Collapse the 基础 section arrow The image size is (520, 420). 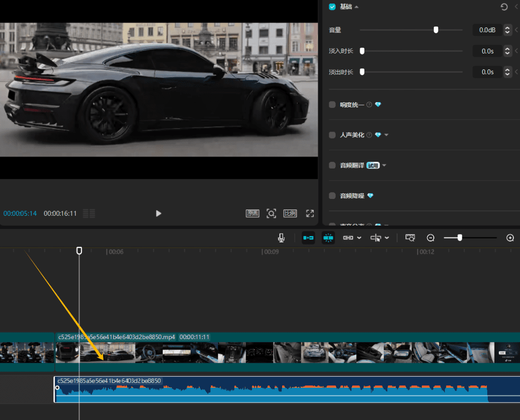356,7
